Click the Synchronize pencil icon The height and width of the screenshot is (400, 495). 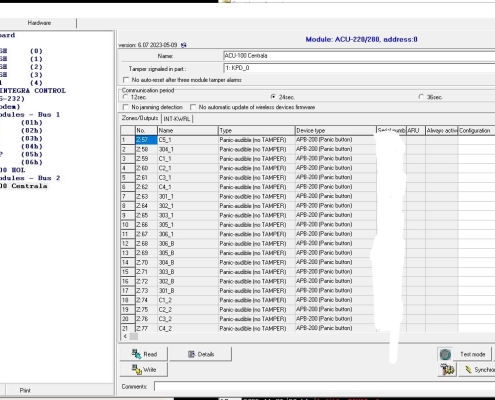point(468,370)
